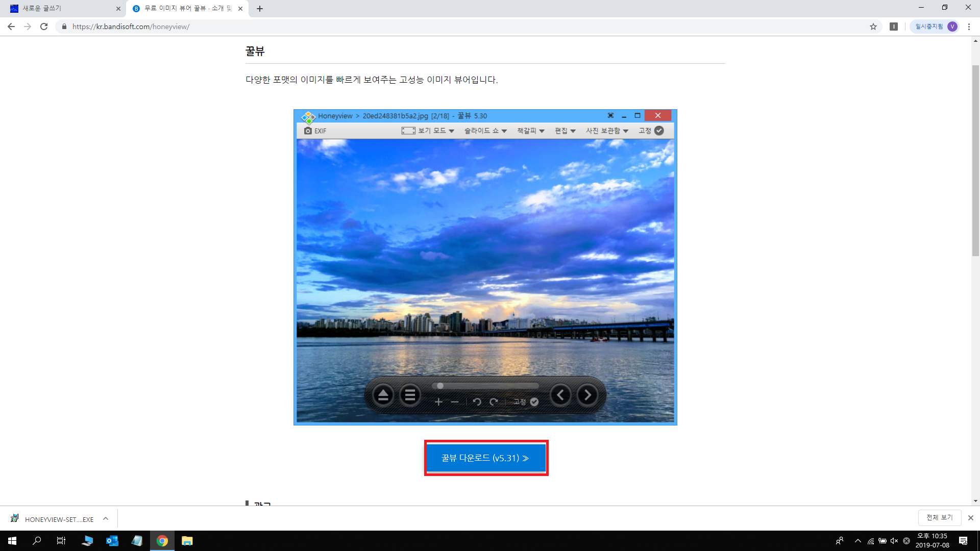Click the Honeyview fullscreen icon in title bar

[610, 116]
